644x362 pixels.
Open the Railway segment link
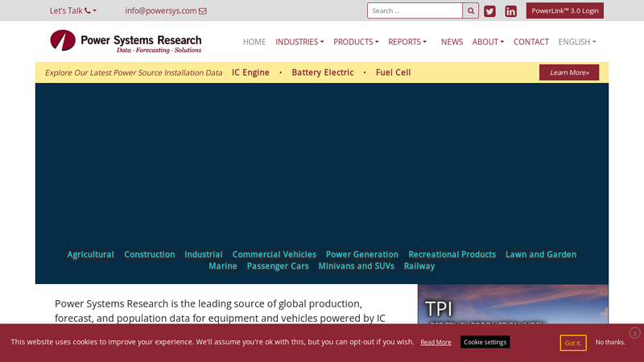[419, 266]
